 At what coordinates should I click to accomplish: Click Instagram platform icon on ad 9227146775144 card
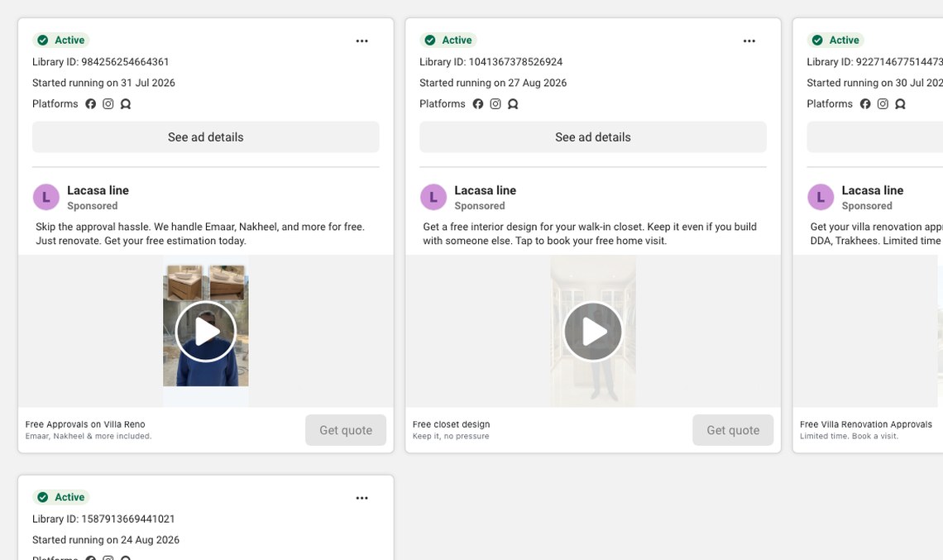(883, 103)
